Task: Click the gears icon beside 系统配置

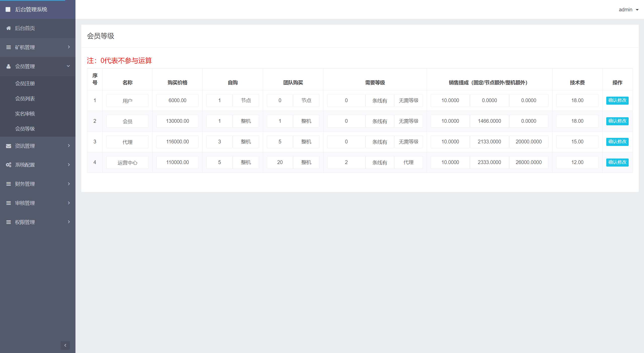Action: [x=9, y=165]
